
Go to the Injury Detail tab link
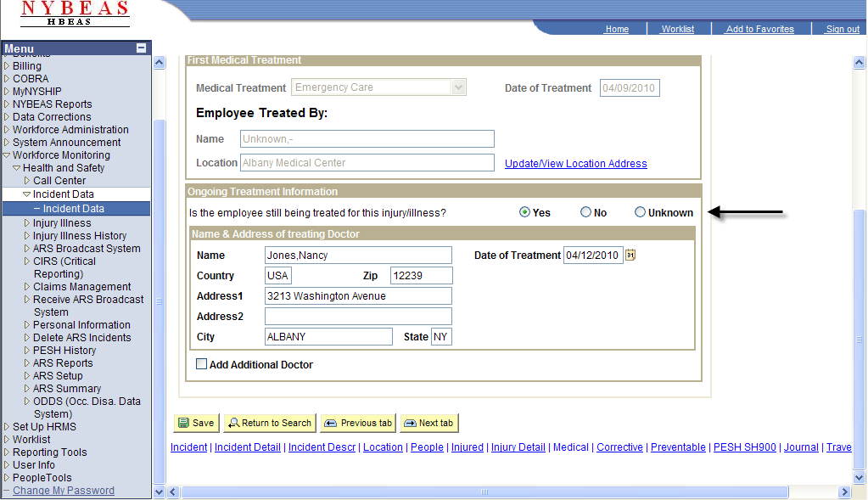point(518,447)
